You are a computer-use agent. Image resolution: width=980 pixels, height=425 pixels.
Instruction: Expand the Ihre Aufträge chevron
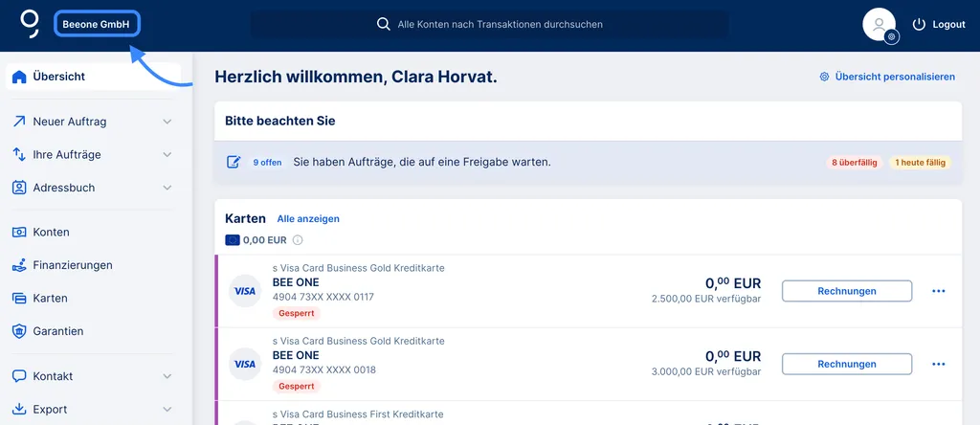167,155
